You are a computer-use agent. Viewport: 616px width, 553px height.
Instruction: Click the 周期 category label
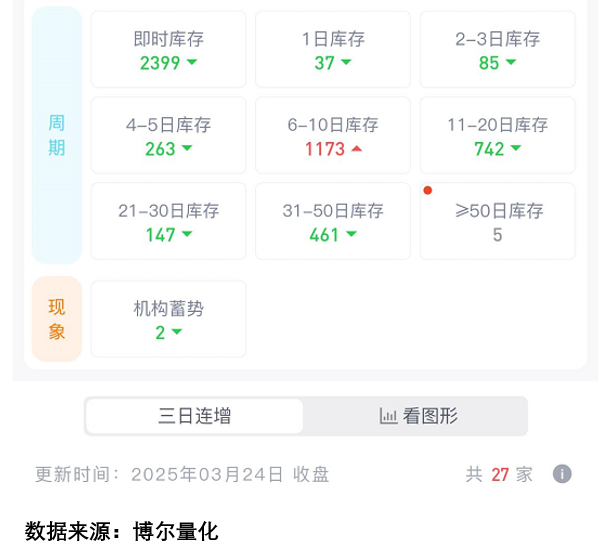[57, 136]
